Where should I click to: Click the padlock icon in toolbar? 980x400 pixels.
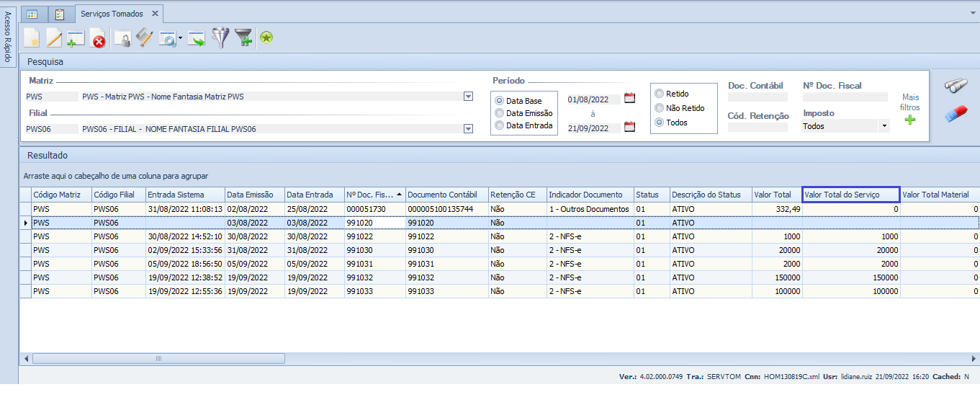pyautogui.click(x=123, y=39)
